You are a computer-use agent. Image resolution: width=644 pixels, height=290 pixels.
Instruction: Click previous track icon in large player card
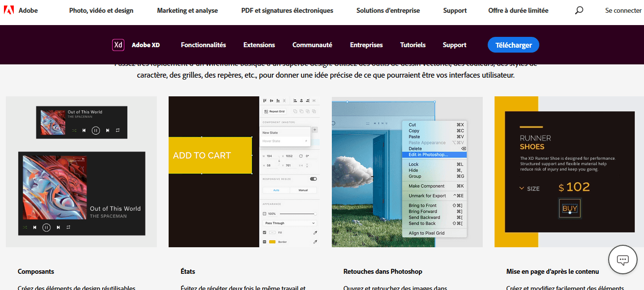[34, 227]
